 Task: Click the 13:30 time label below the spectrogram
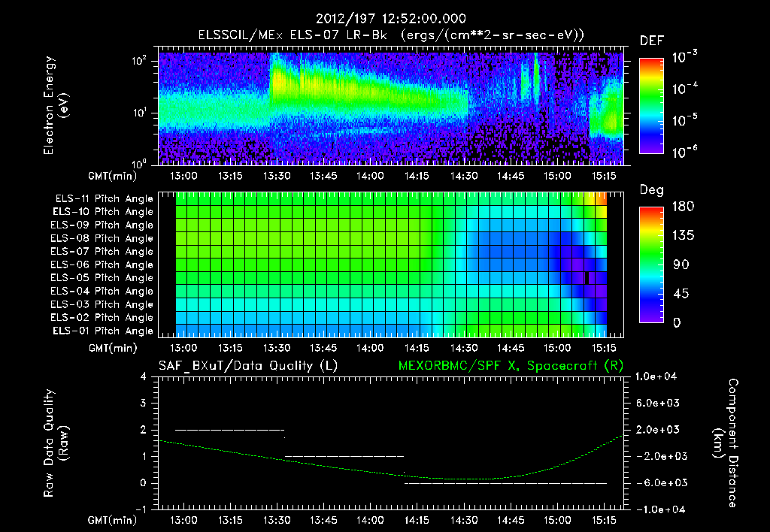click(x=277, y=176)
